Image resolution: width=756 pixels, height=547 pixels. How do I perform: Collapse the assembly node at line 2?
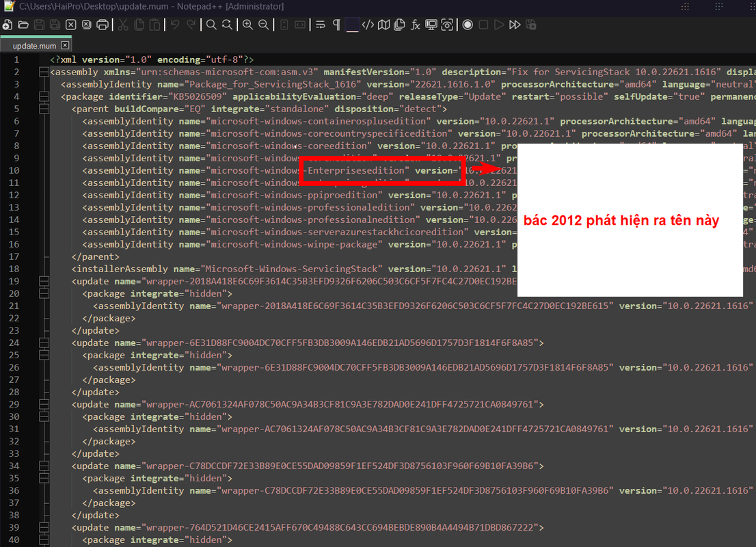[44, 72]
